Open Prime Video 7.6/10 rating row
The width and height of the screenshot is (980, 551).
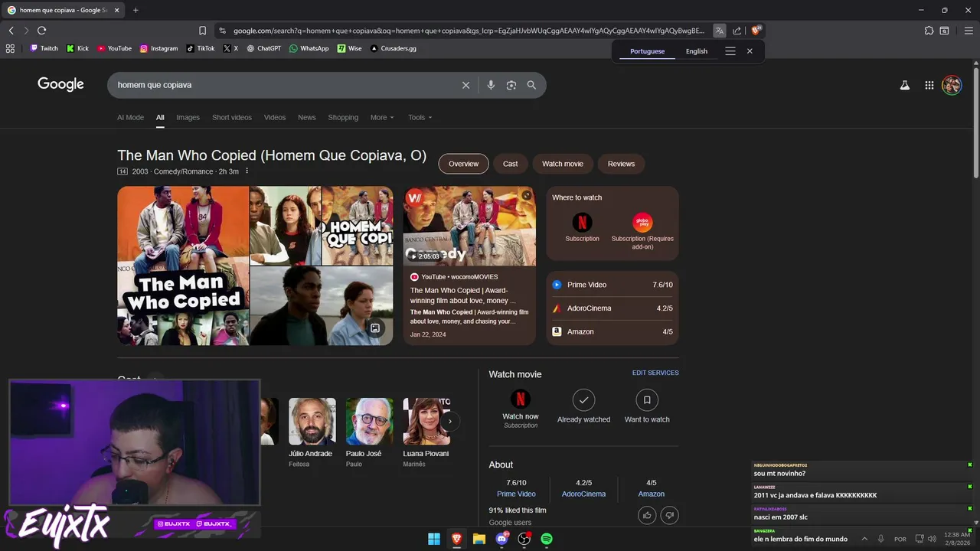click(612, 285)
